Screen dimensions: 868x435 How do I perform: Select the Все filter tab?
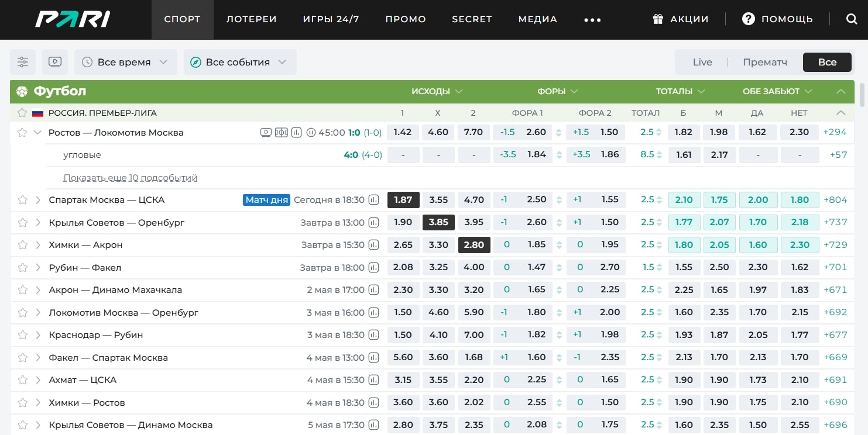point(827,62)
